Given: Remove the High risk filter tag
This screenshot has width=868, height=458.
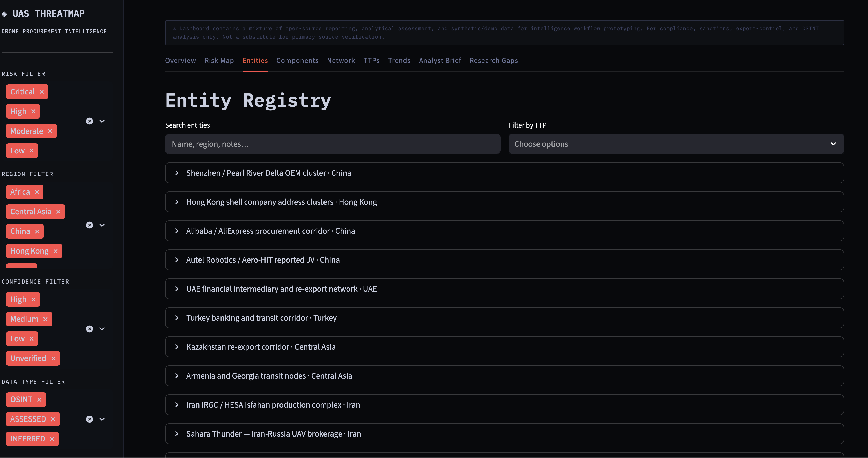Looking at the screenshot, I should [33, 112].
